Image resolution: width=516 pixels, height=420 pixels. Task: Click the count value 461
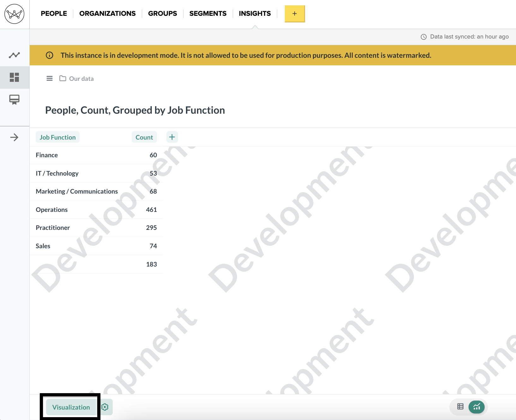151,210
